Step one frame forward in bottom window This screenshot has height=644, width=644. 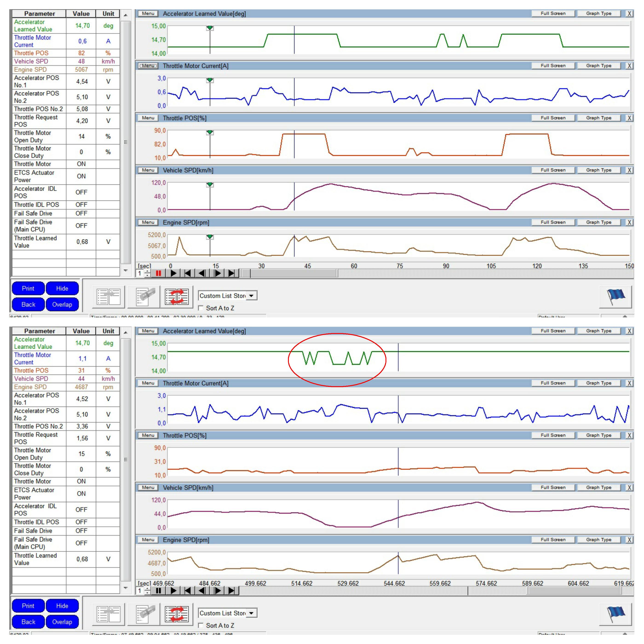click(x=217, y=591)
